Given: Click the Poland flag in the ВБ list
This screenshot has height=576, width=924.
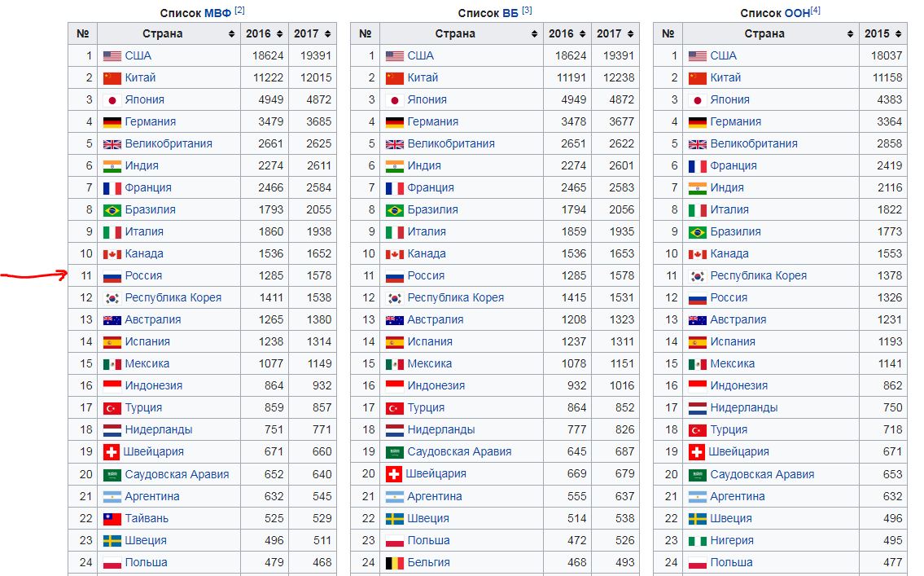Looking at the screenshot, I should 394,541.
